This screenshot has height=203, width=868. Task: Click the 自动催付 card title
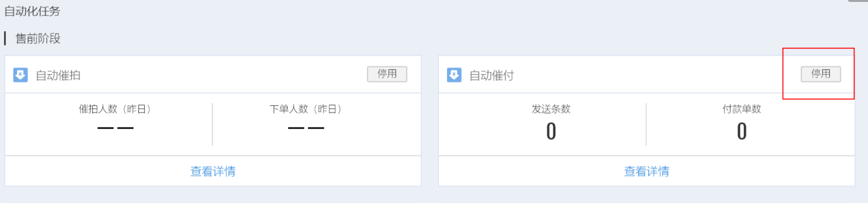492,76
